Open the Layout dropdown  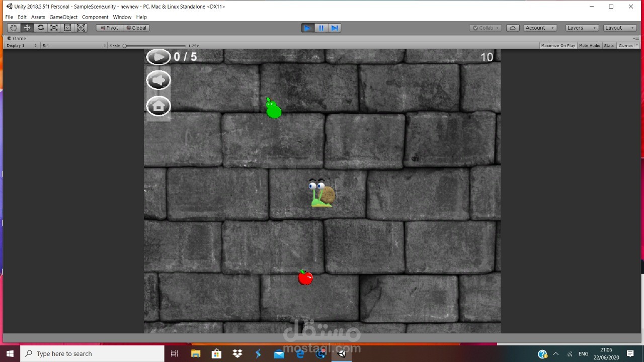pos(619,28)
